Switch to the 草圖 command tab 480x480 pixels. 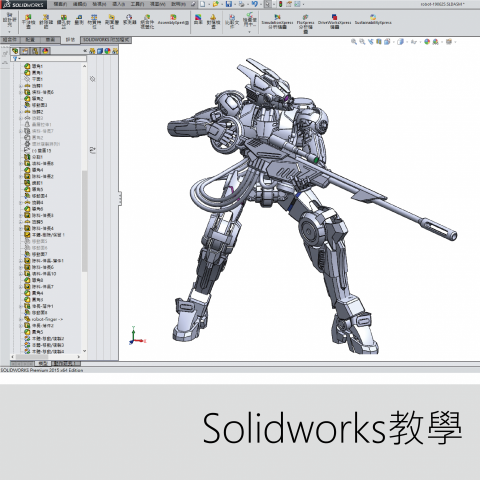tap(50, 40)
